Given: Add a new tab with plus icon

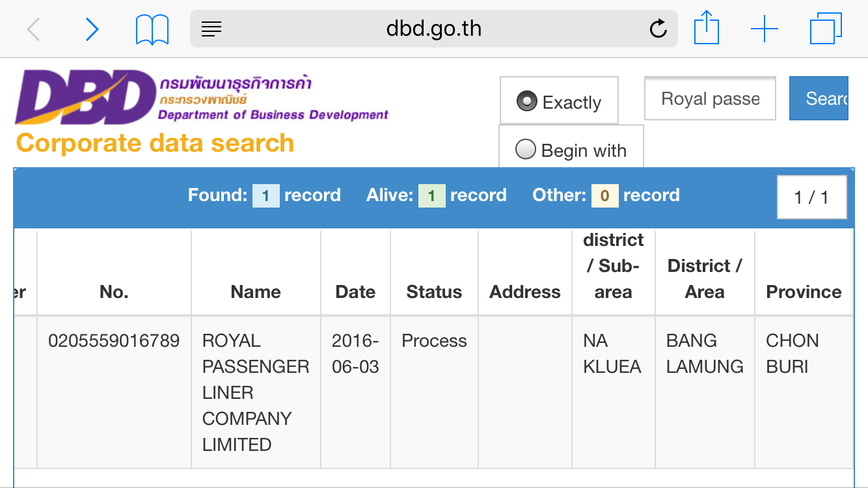Looking at the screenshot, I should click(765, 29).
